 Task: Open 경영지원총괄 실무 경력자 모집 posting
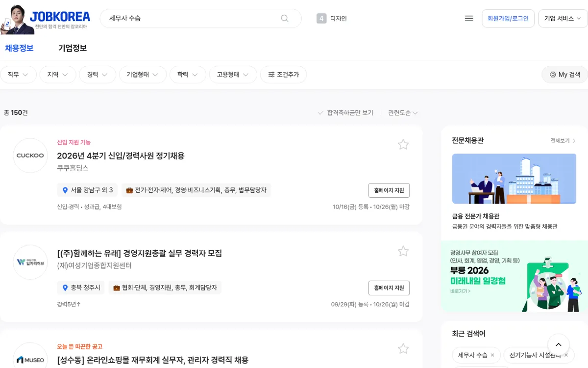pyautogui.click(x=140, y=253)
